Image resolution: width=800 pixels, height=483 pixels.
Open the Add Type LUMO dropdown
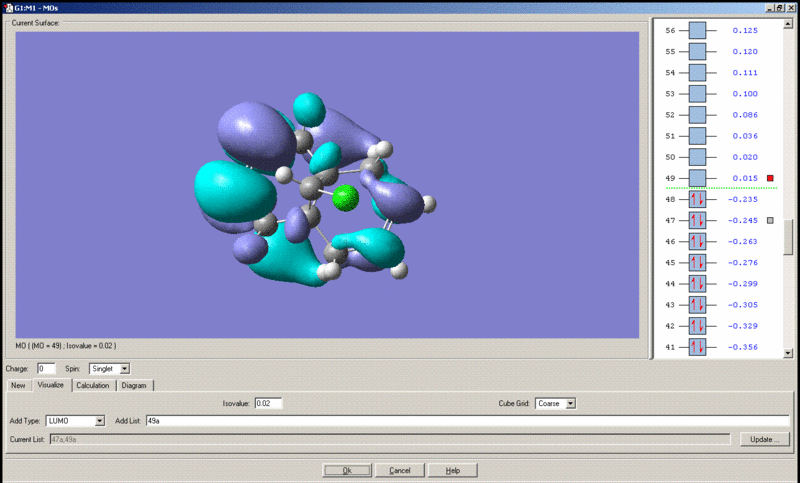pos(99,421)
